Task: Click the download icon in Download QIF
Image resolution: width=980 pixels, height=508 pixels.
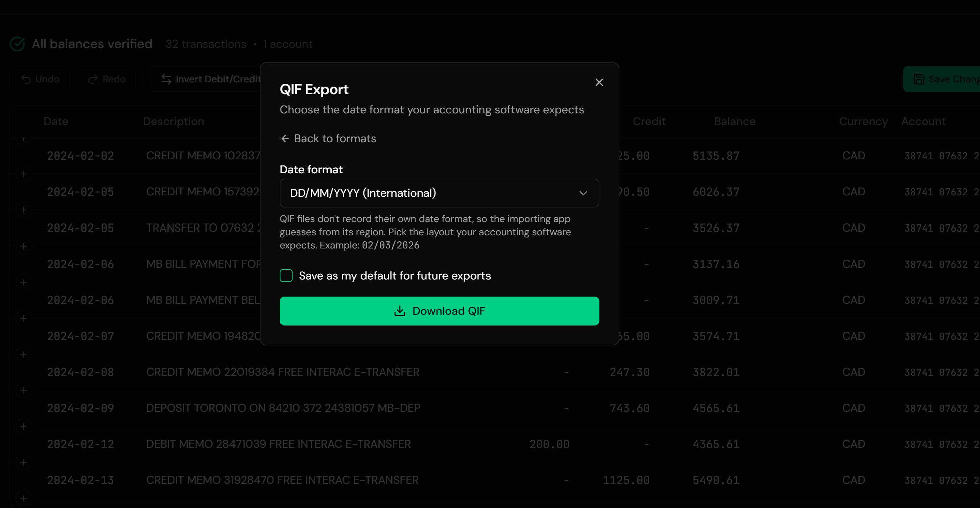Action: pyautogui.click(x=400, y=311)
